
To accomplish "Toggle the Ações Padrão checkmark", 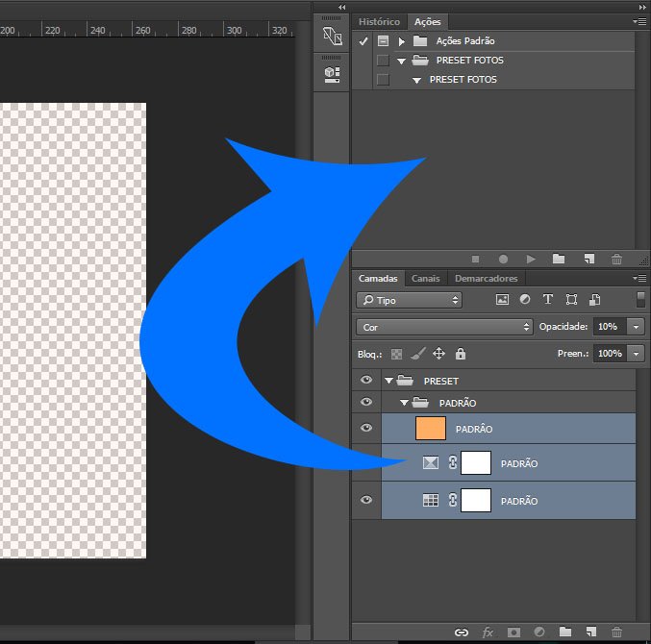I will [x=363, y=41].
